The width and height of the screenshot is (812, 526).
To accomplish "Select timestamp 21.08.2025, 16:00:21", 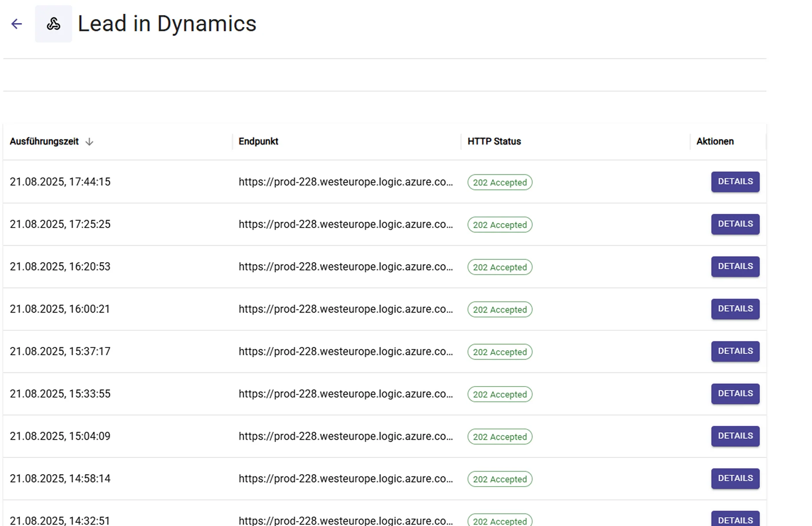I will tap(60, 309).
